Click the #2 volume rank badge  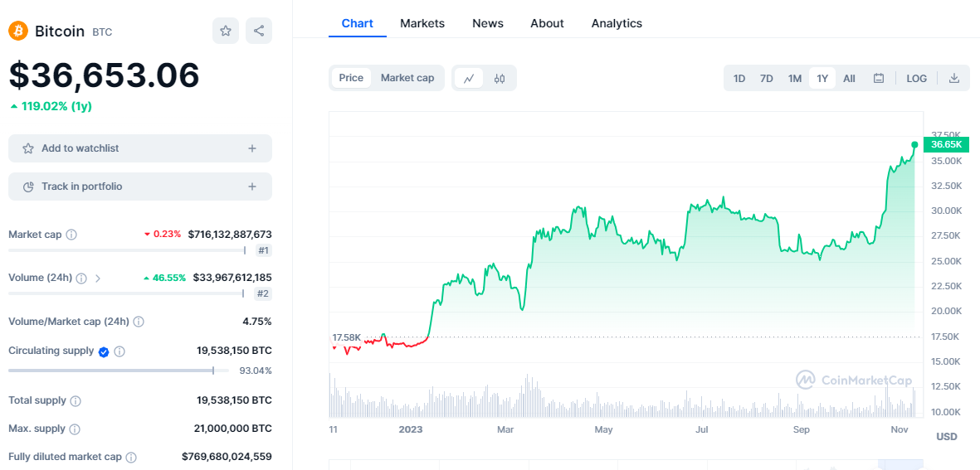pos(264,293)
